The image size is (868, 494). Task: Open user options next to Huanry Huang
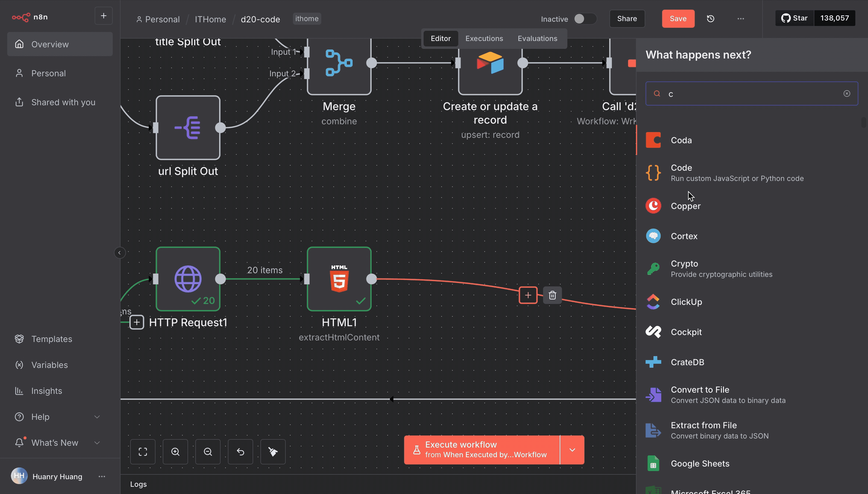(102, 477)
